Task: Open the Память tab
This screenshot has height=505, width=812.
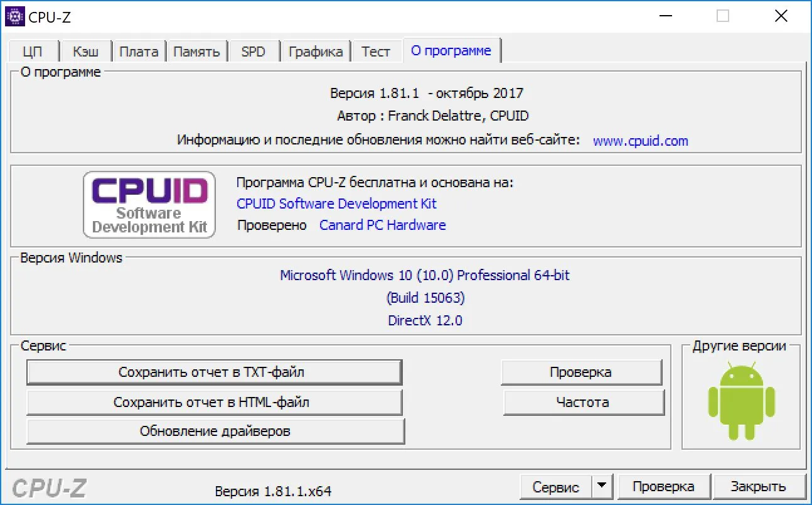Action: [196, 52]
